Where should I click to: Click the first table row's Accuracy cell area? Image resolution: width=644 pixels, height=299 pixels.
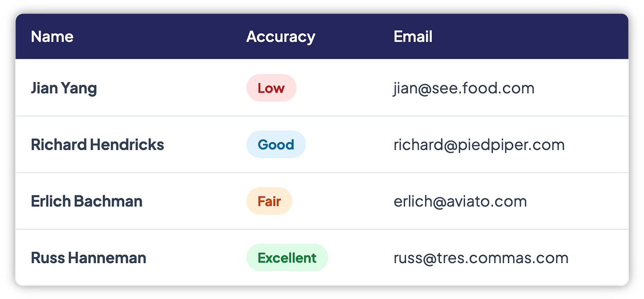(x=312, y=88)
